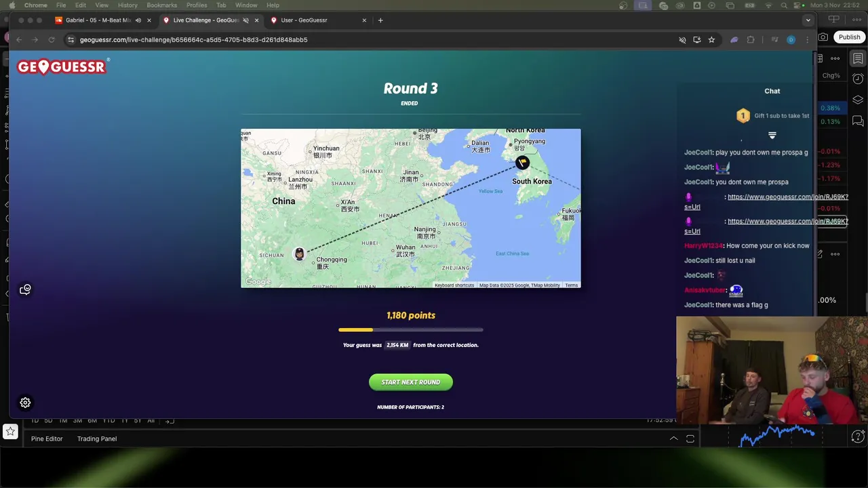868x488 pixels.
Task: Mute the Live Challenge tab audio icon
Action: [x=246, y=20]
